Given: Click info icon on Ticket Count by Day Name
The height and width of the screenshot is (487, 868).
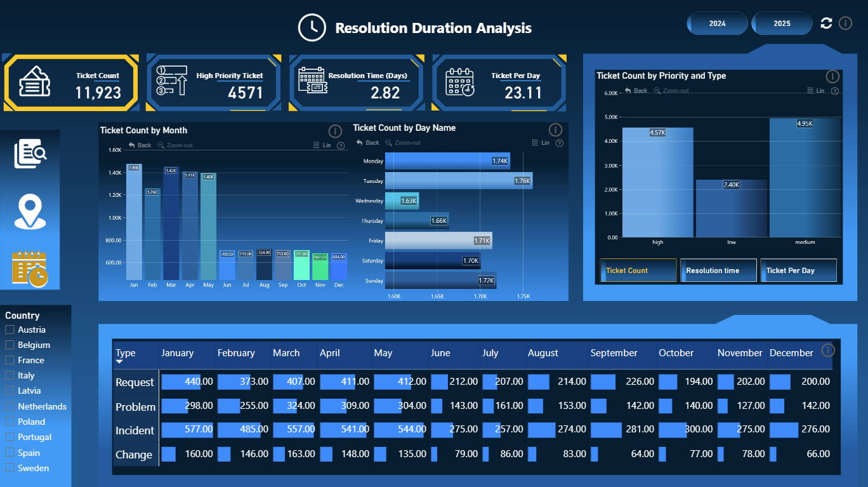Looking at the screenshot, I should [x=555, y=130].
